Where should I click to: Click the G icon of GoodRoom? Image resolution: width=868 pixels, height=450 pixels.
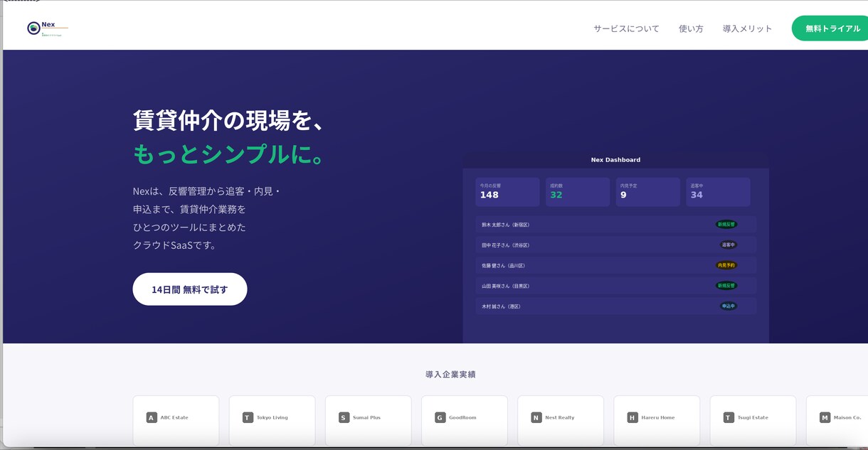pyautogui.click(x=440, y=417)
